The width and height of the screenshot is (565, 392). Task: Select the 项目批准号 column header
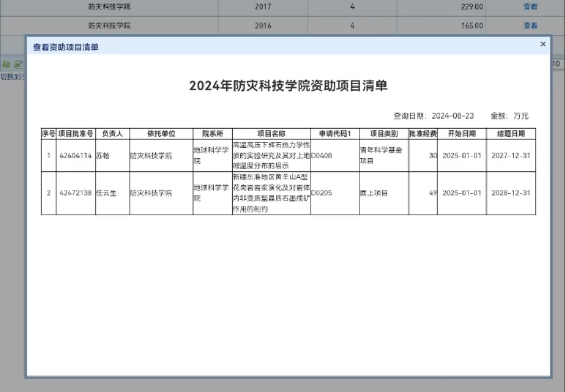coord(76,134)
